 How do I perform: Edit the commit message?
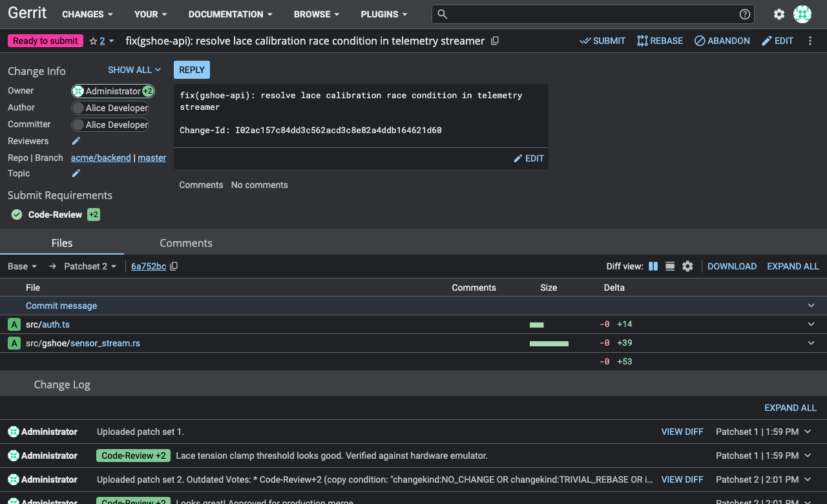[529, 158]
